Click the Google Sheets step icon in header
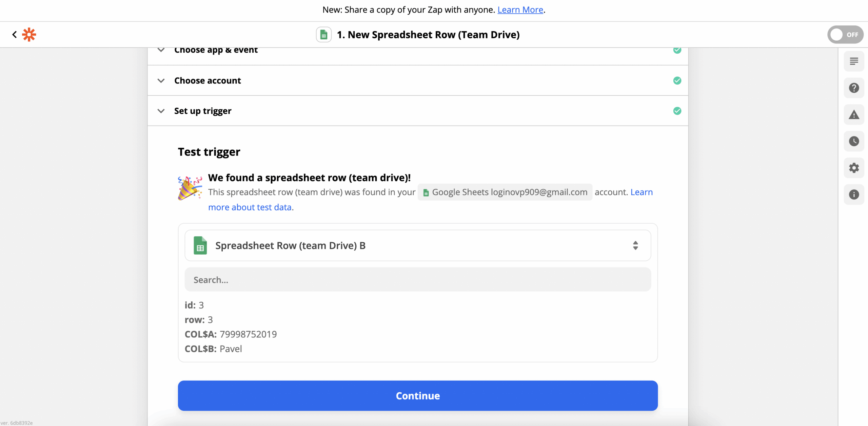This screenshot has width=868, height=426. 323,35
